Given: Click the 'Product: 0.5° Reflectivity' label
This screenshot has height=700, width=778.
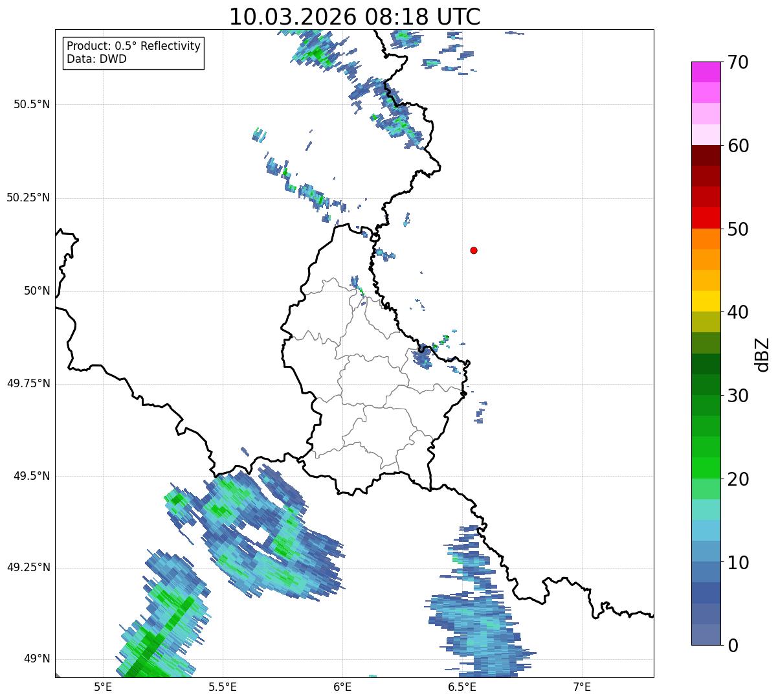Looking at the screenshot, I should (134, 47).
